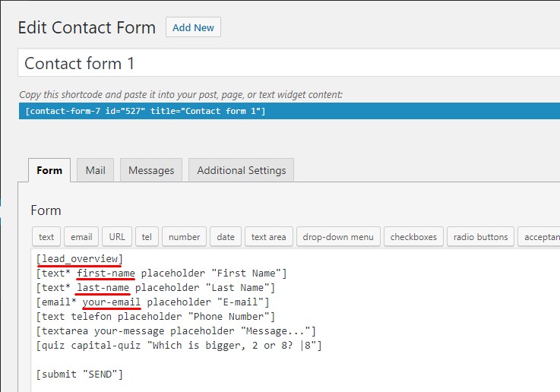Image resolution: width=560 pixels, height=392 pixels.
Task: Switch to the Form tab
Action: [49, 170]
